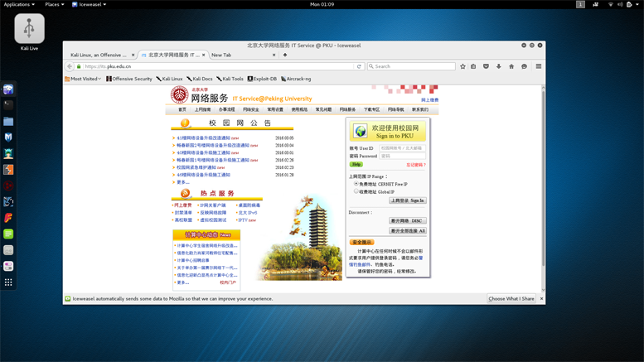The height and width of the screenshot is (362, 644).
Task: Open the clock showing Mon 01:09
Action: [322, 4]
